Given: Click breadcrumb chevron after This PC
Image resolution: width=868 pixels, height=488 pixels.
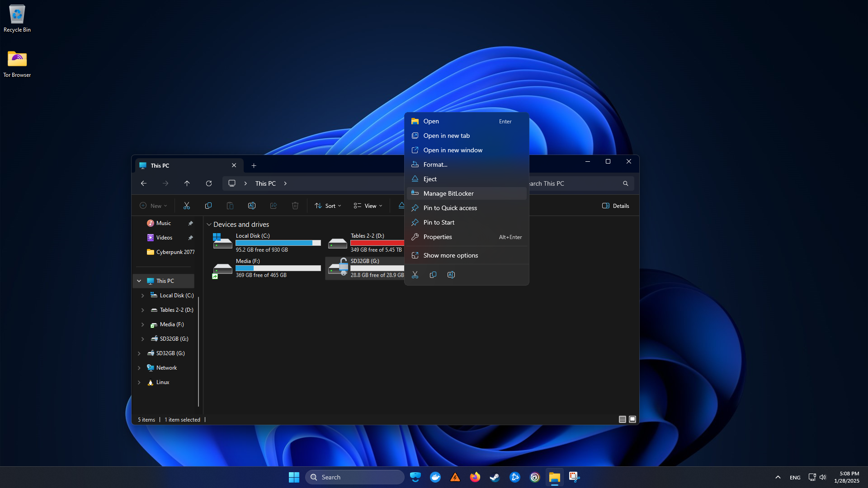Looking at the screenshot, I should (285, 183).
